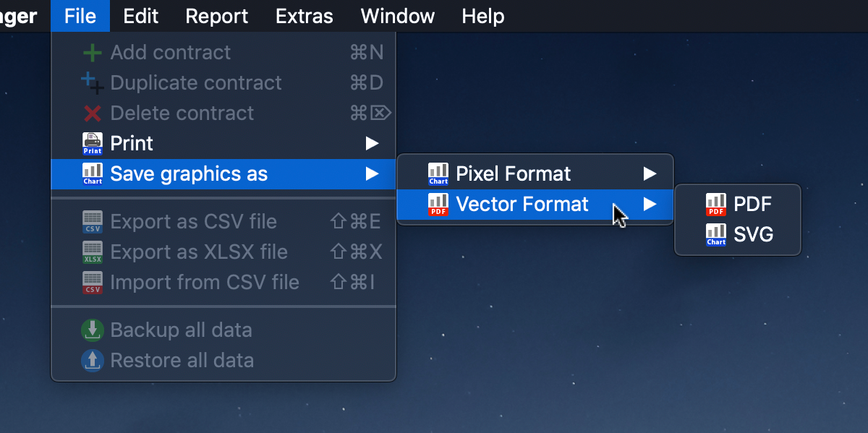Click the green plus Add contract icon
Viewport: 868px width, 433px height.
93,53
